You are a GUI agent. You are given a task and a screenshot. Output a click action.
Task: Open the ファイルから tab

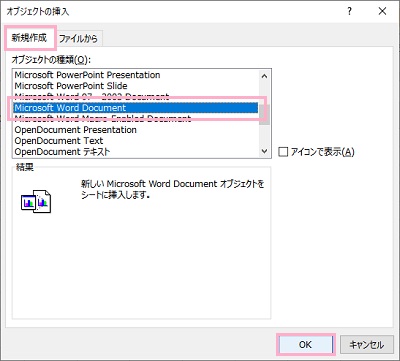tap(79, 39)
